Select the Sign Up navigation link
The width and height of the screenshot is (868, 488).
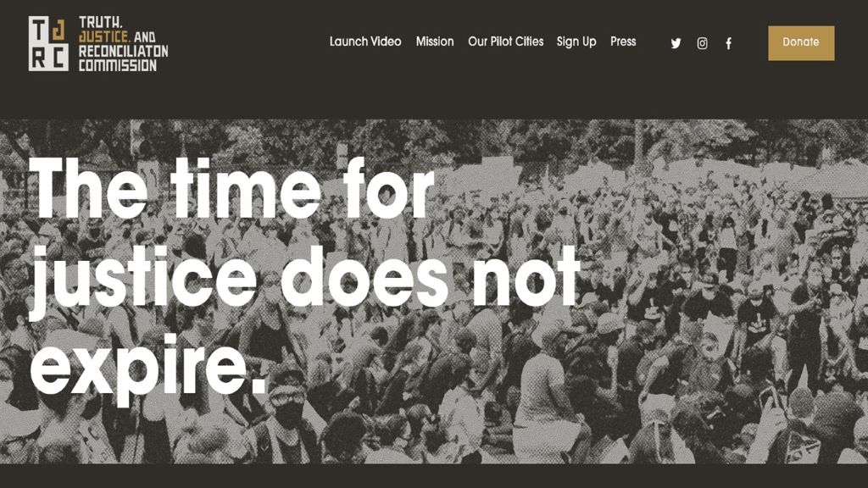click(576, 42)
